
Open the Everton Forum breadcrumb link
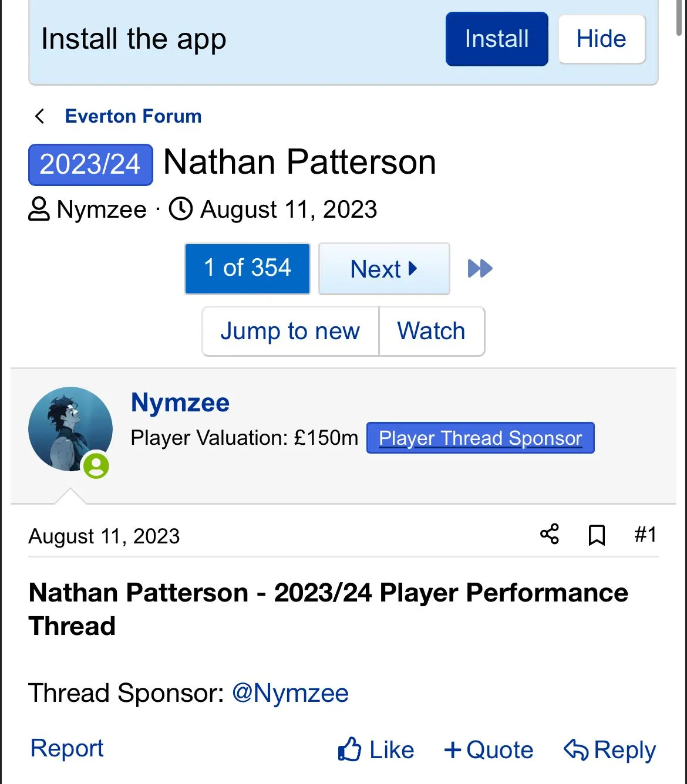[133, 116]
